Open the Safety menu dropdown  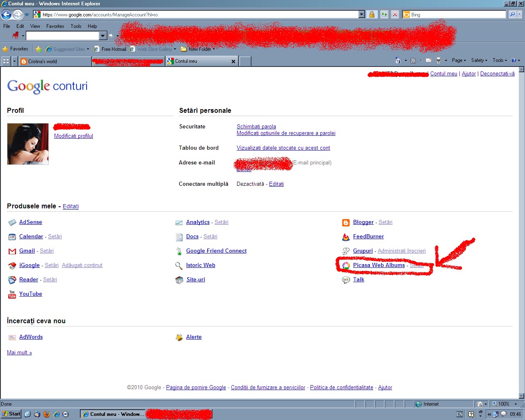tap(479, 60)
